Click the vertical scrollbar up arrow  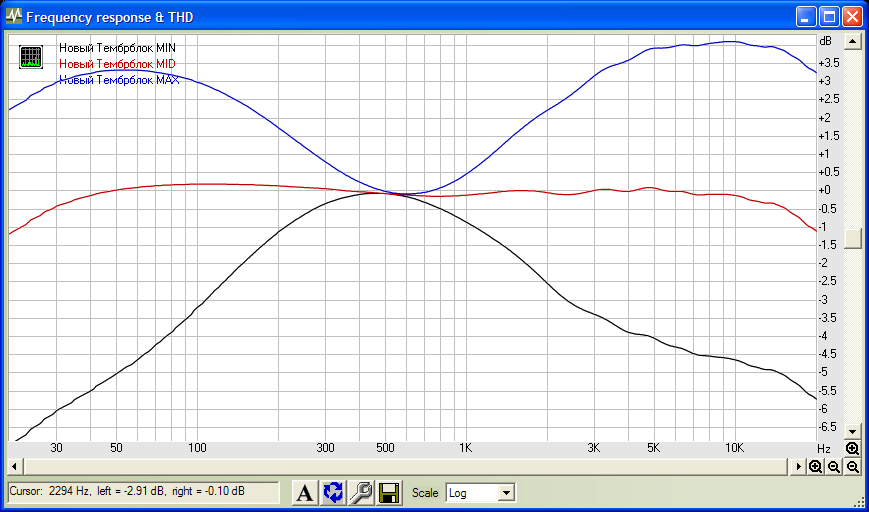click(852, 42)
